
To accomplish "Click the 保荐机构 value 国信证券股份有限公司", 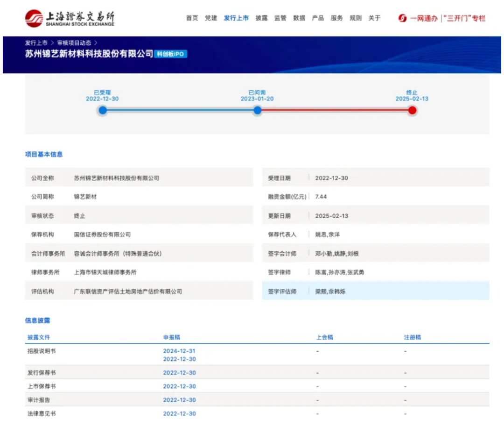I will pos(102,235).
